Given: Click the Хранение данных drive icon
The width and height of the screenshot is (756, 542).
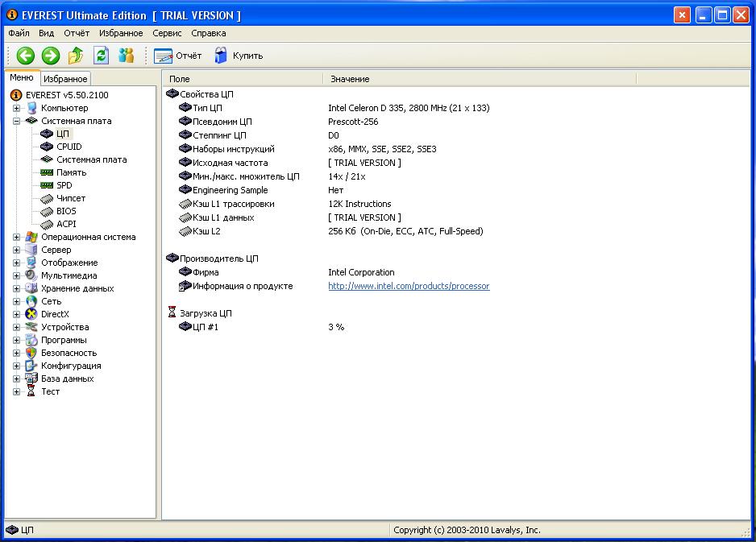Looking at the screenshot, I should point(31,288).
